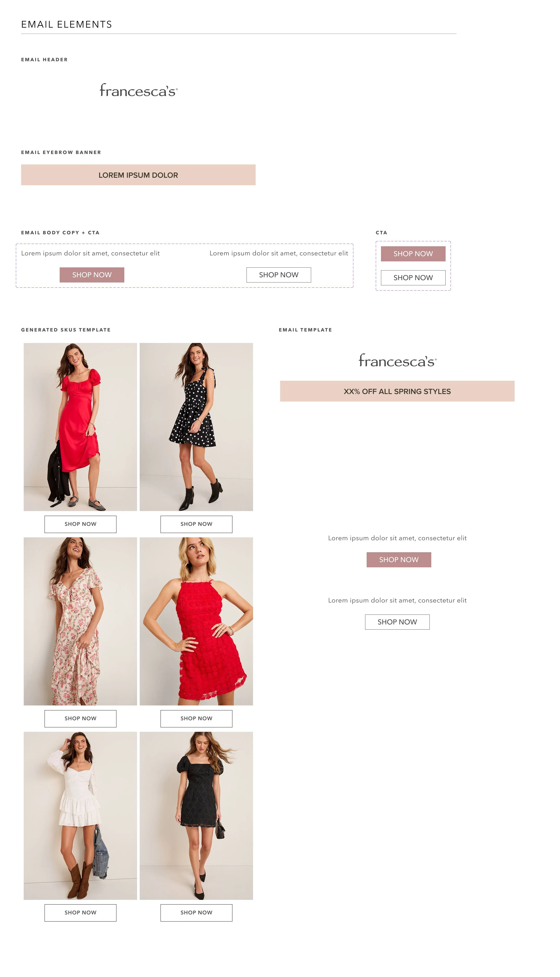Viewport: 560px width, 977px height.
Task: Click the XX% OFF ALL SPRING STYLES banner
Action: (x=397, y=391)
